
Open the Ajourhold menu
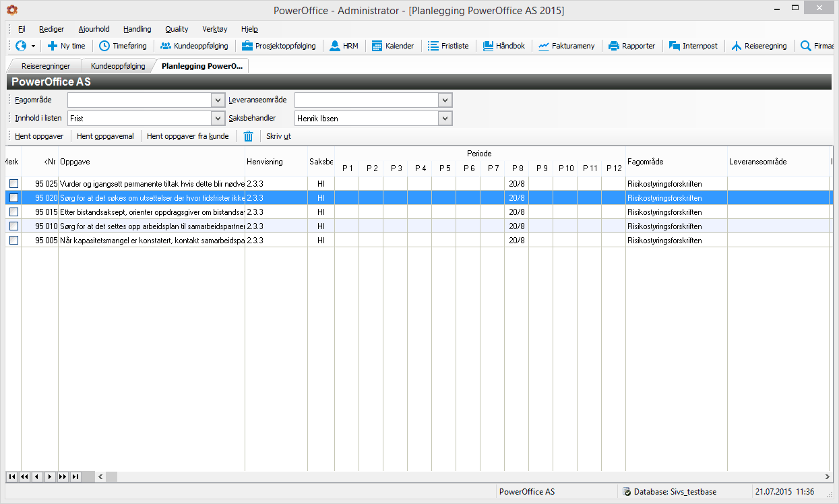click(x=94, y=29)
